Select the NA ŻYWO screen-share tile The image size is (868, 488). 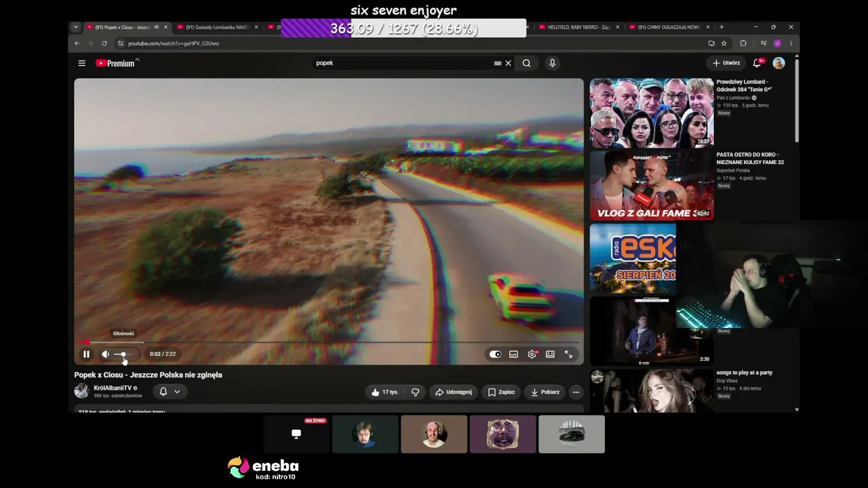(x=296, y=434)
